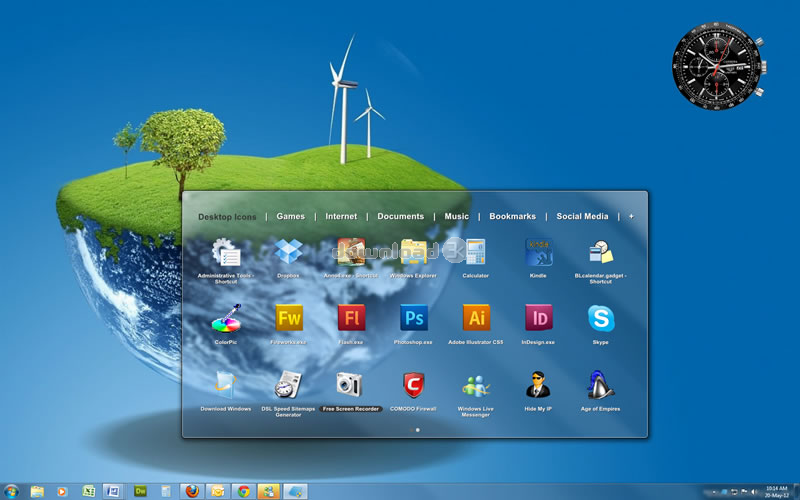The image size is (800, 500).
Task: Open Excel from the taskbar
Action: 89,491
